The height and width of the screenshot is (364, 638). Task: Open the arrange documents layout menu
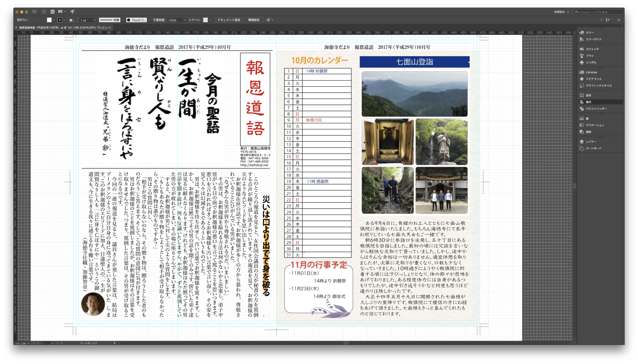(x=62, y=12)
